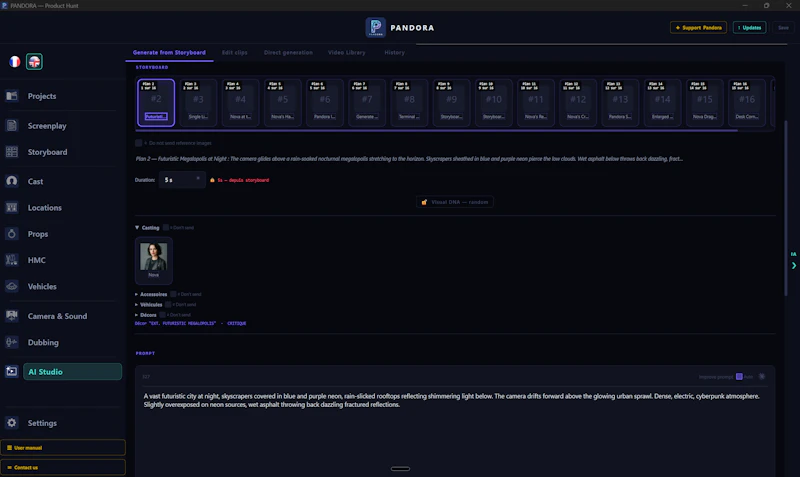Select AI Studio in the sidebar

72,371
